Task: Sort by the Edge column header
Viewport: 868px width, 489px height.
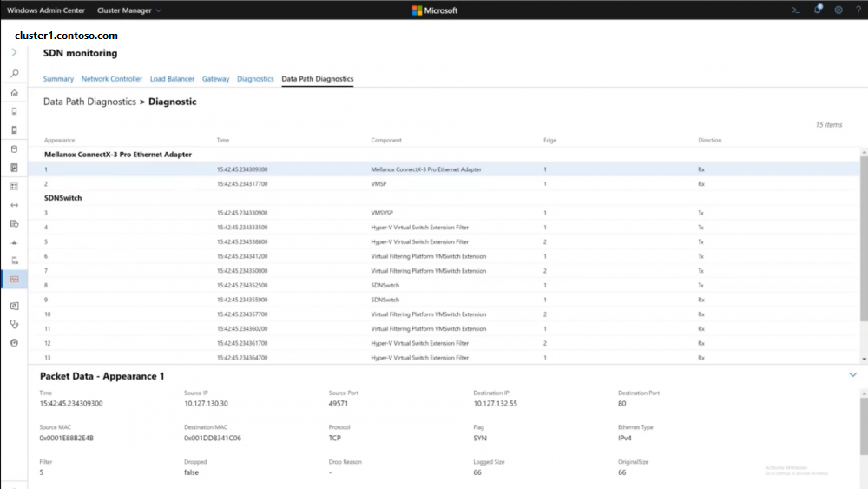Action: (x=549, y=140)
